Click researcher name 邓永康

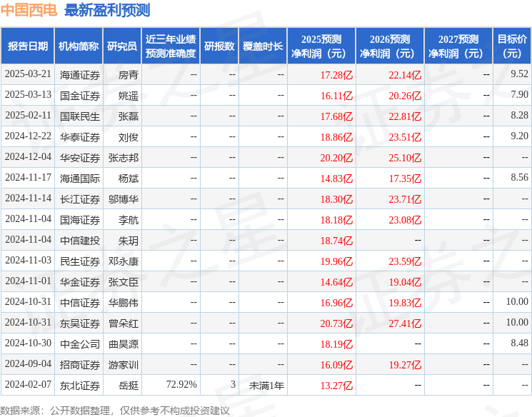click(x=124, y=261)
